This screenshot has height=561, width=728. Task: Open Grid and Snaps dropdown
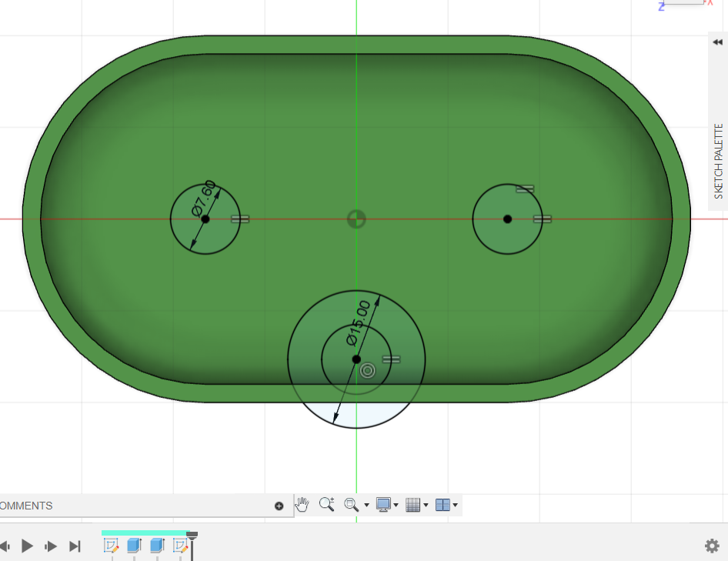416,505
